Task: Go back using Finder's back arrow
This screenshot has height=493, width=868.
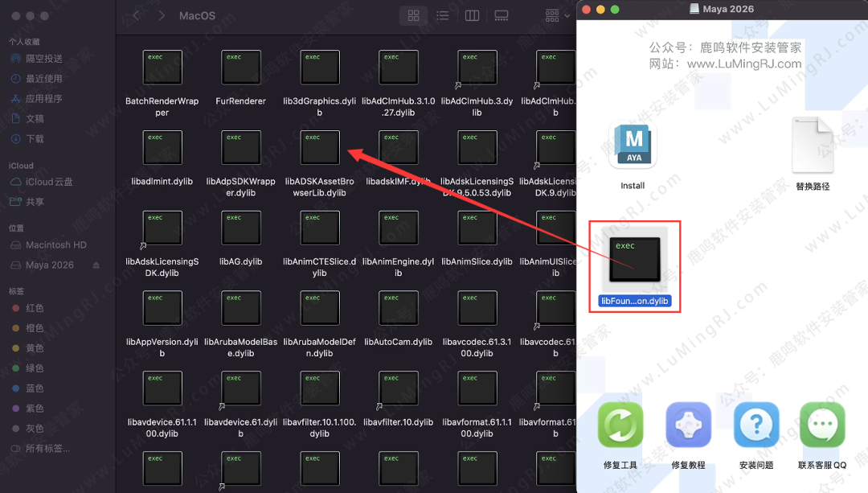Action: coord(135,15)
